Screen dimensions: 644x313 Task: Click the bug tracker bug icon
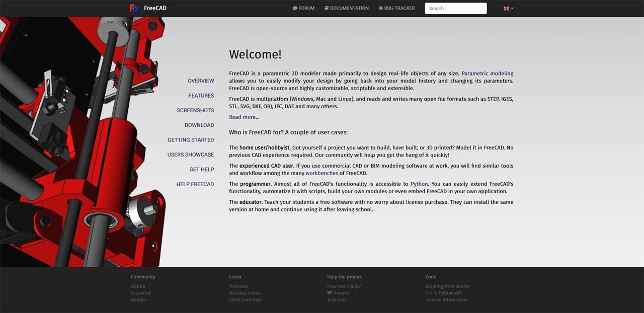(x=380, y=9)
